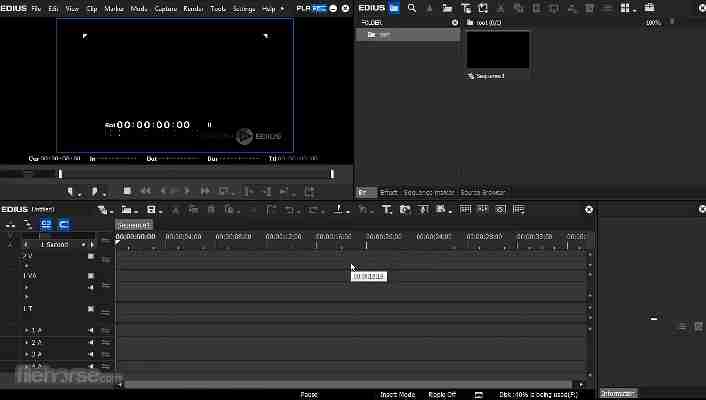This screenshot has height=400, width=706.
Task: Click the Export icon in preview controls
Action: 309,191
